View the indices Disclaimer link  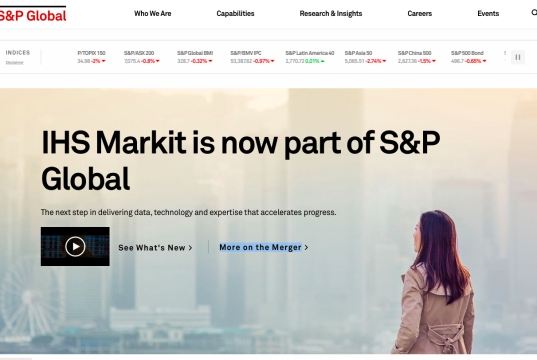pos(15,63)
